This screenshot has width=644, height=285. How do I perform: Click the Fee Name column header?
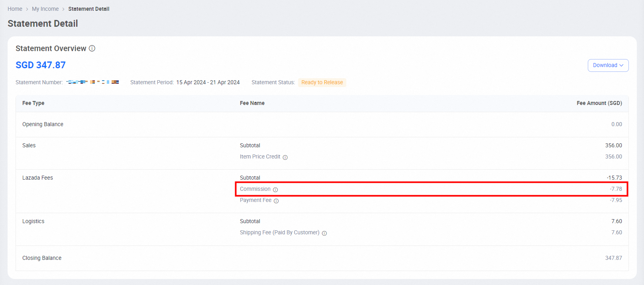click(x=252, y=103)
